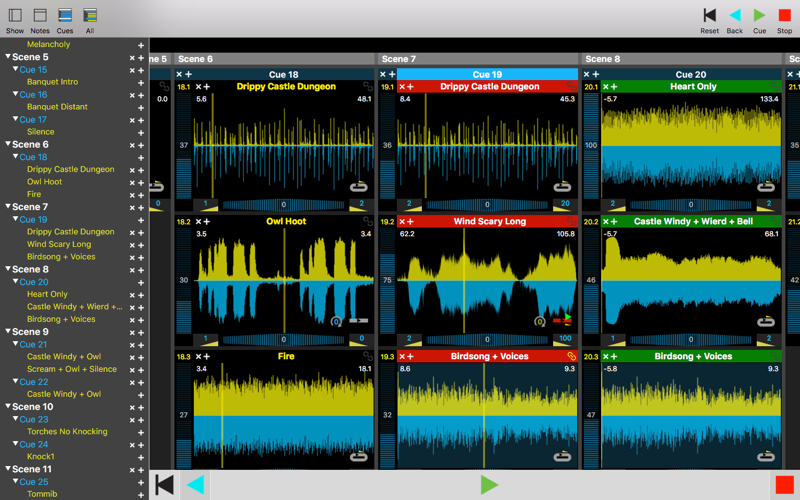Click the Back arrow icon in top toolbar
Screen dimensions: 800x500
pyautogui.click(x=735, y=15)
